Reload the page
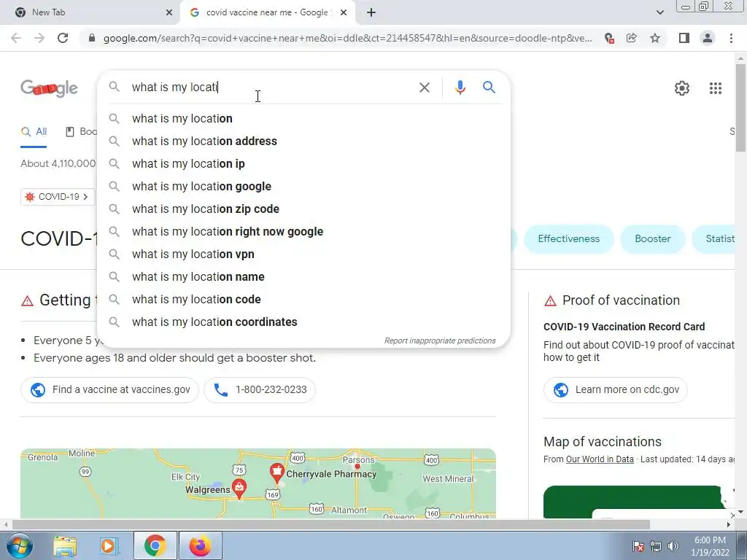This screenshot has width=747, height=560. [63, 38]
